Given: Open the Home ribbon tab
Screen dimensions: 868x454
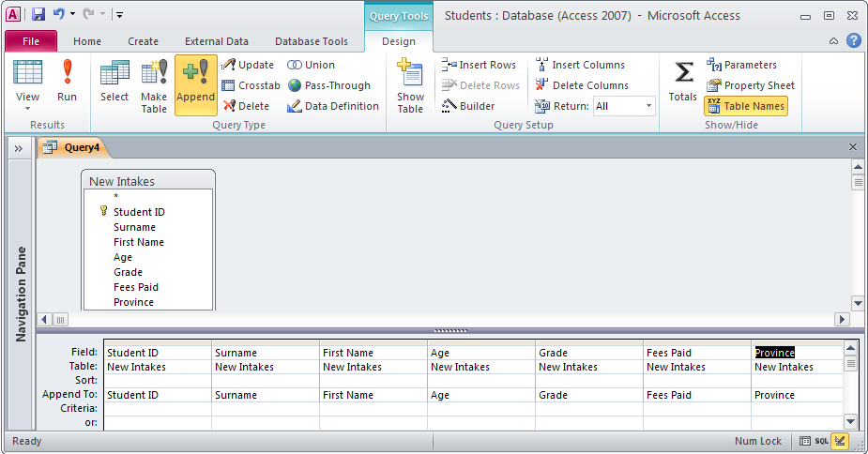Looking at the screenshot, I should 87,41.
